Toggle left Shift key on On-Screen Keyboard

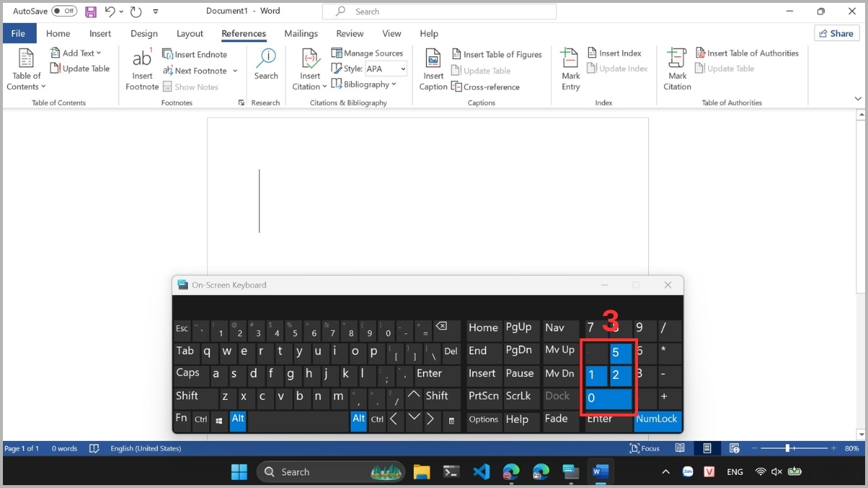[x=195, y=398]
